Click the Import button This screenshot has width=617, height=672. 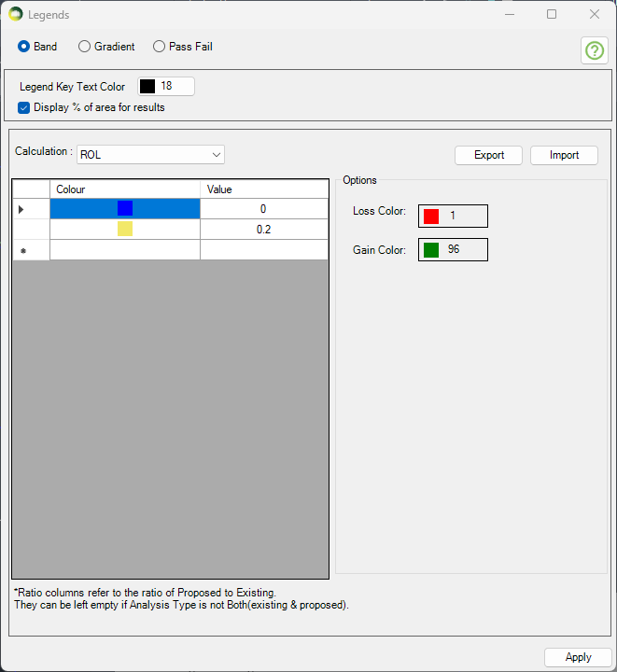(x=564, y=155)
